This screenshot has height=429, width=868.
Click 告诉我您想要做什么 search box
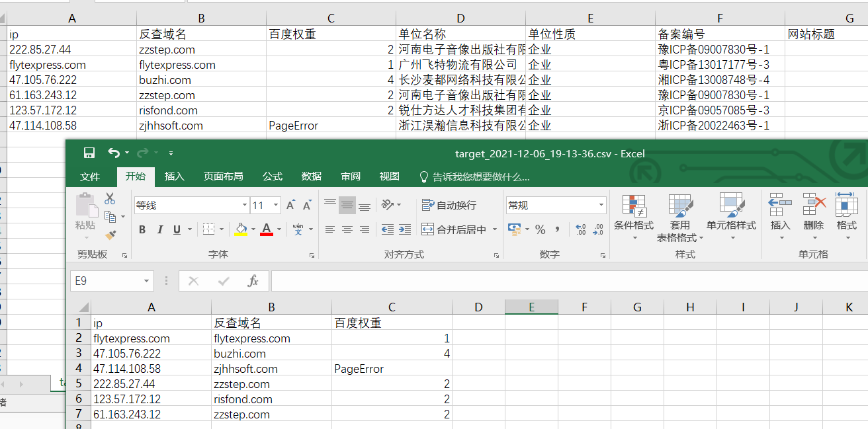(x=475, y=177)
